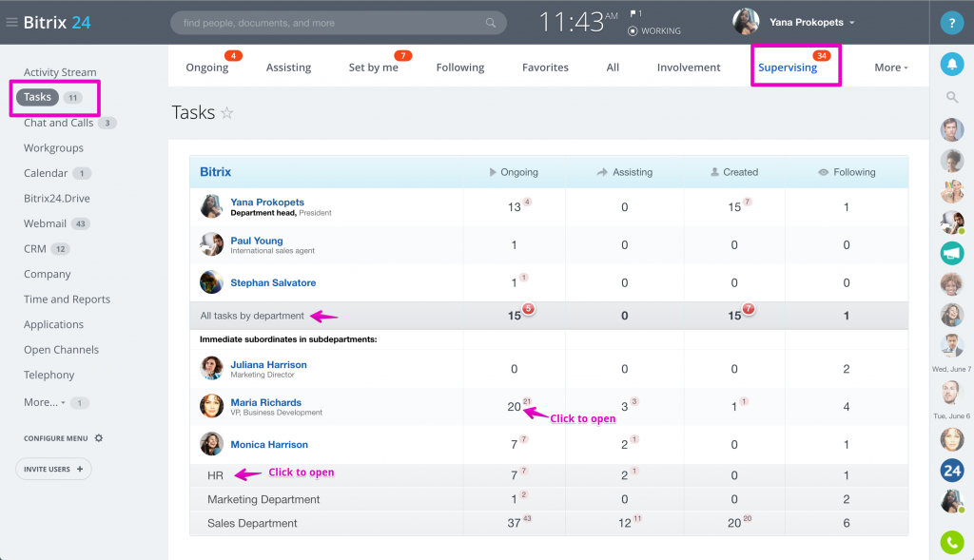
Task: Expand Yana Prokopets user menu dropdown
Action: tap(852, 23)
